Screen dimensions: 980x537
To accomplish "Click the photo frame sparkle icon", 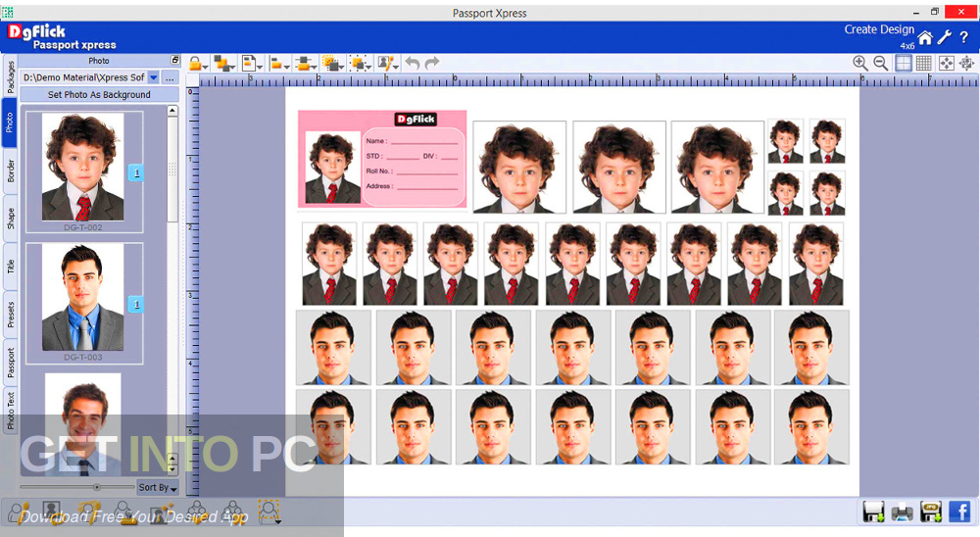I will [161, 512].
